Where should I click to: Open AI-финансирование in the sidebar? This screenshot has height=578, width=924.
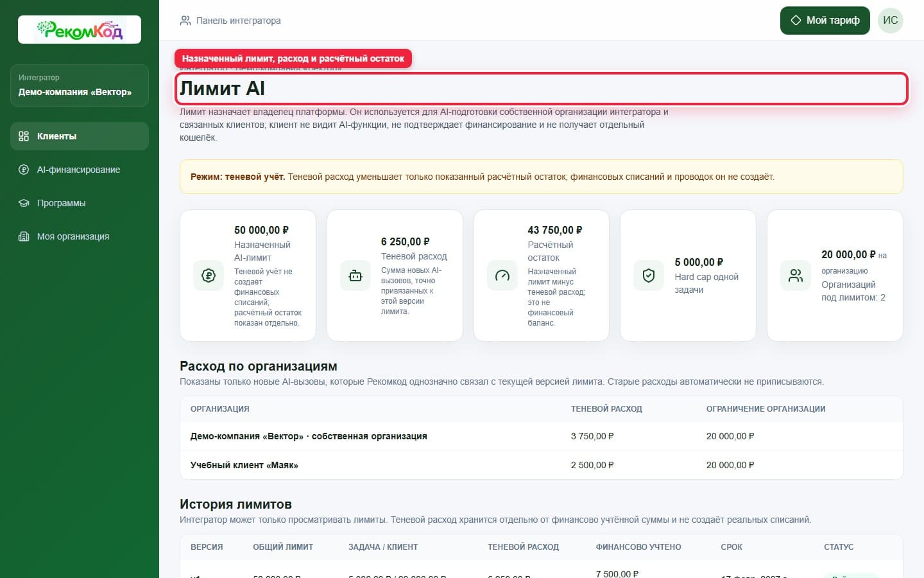point(80,170)
